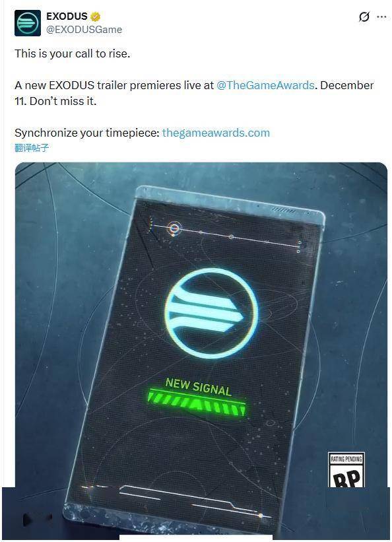Viewport: 392px width, 542px height.
Task: Click the post text "This is your call to rise."
Action: pyautogui.click(x=72, y=54)
